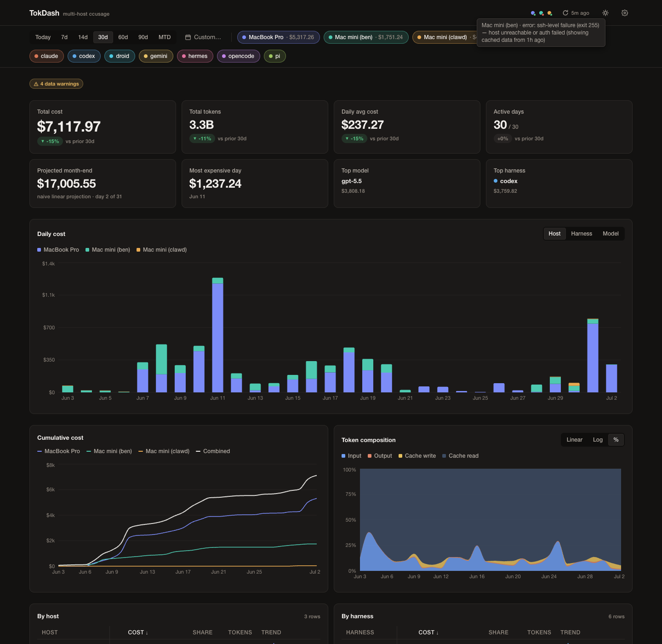Screen dimensions: 662x644
Task: Toggle MacBook Pro line in Cumulative cost legend
Action: 58,451
